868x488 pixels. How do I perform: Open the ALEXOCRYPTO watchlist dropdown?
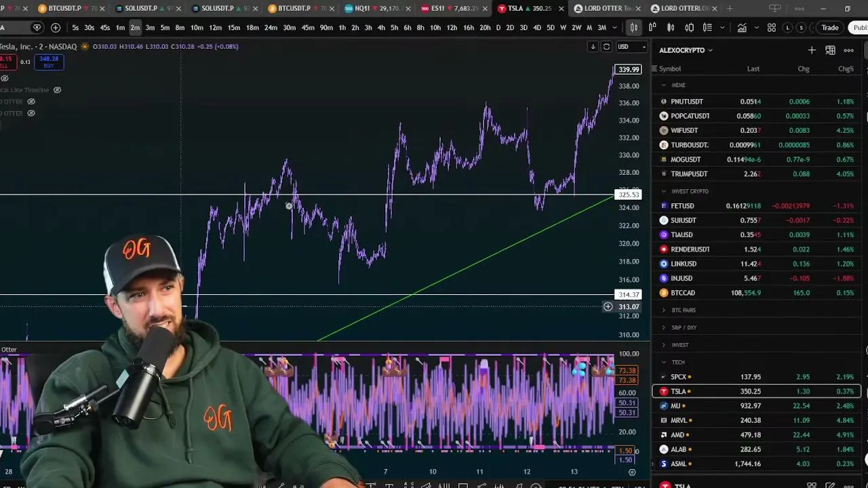click(x=686, y=50)
